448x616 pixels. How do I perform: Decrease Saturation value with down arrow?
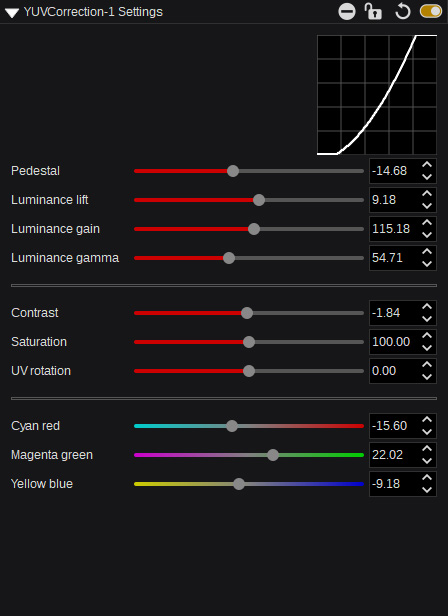pyautogui.click(x=427, y=348)
